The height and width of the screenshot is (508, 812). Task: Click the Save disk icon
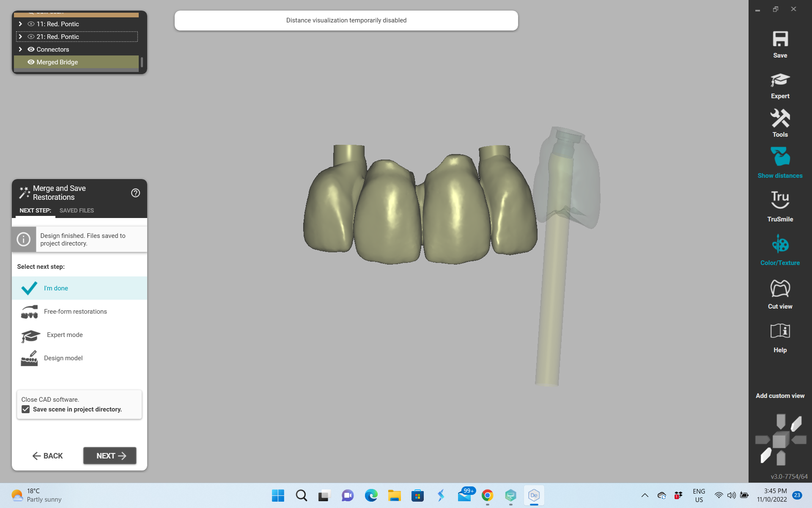780,39
